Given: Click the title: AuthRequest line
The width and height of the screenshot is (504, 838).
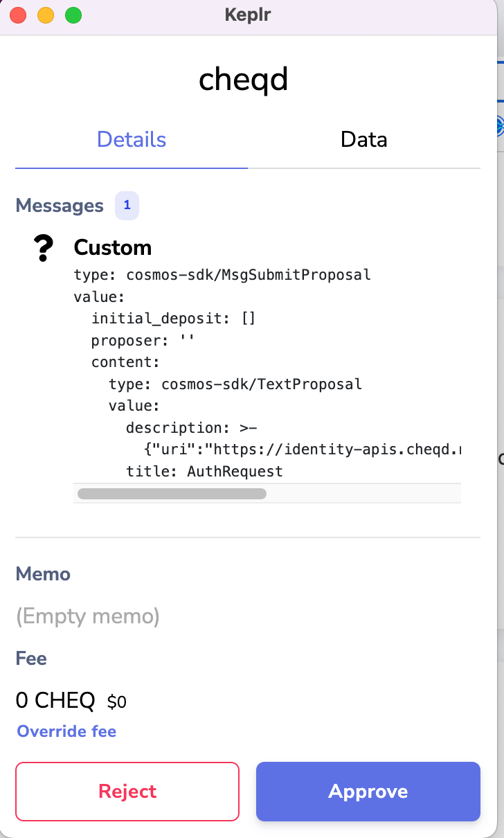Looking at the screenshot, I should (x=204, y=472).
